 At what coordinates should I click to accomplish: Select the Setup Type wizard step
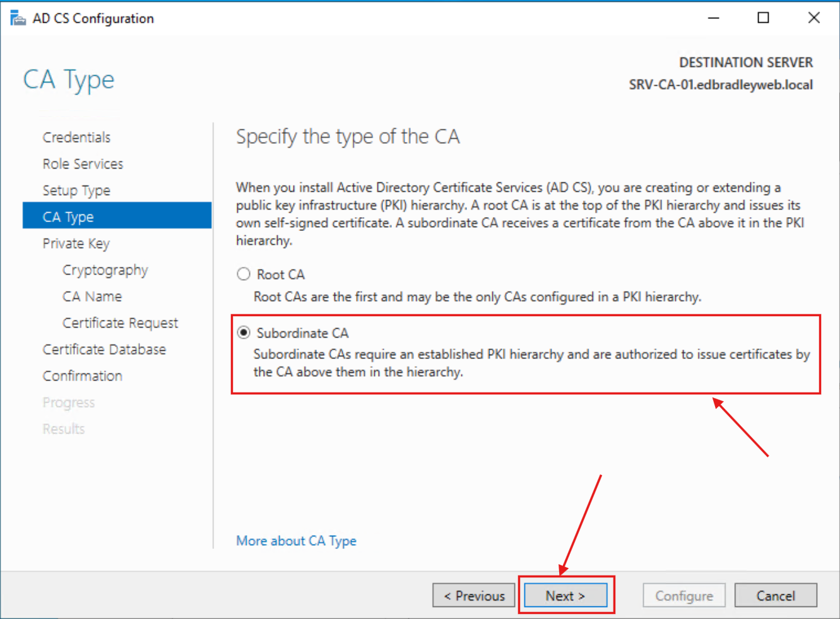76,190
